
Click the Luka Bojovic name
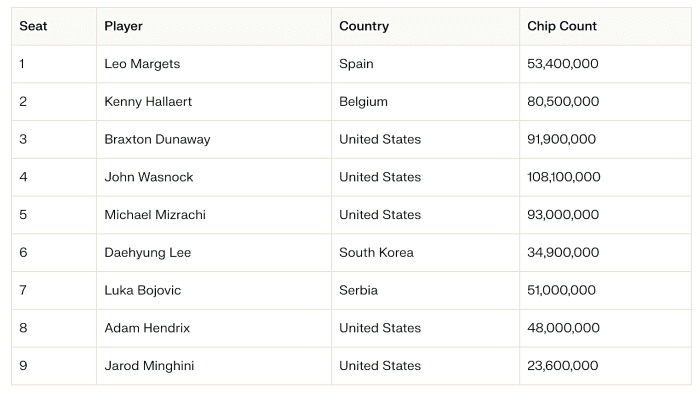[142, 290]
